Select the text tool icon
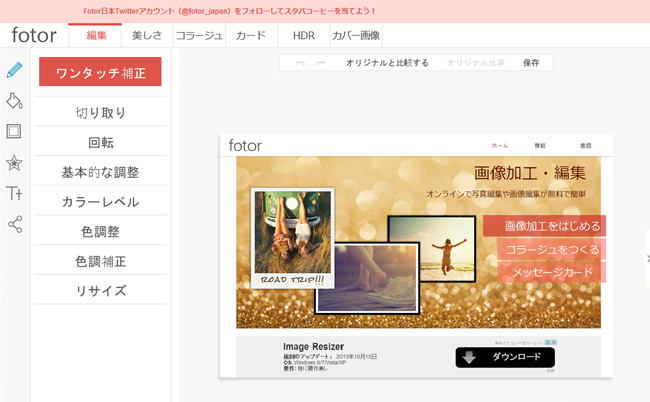 tap(14, 193)
